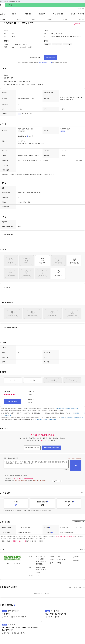Select the 기업 tab in the green bar
The height and width of the screenshot is (644, 85).
pyautogui.click(x=10, y=5)
